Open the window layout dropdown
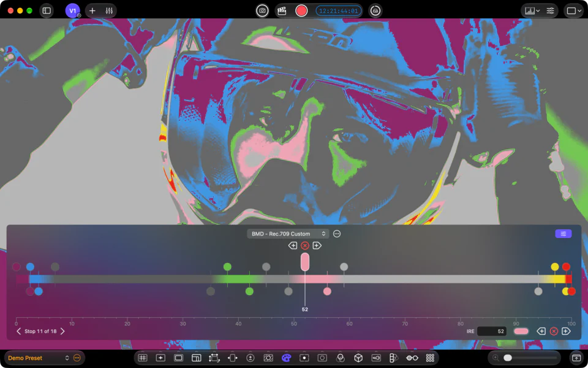The height and width of the screenshot is (368, 588). click(574, 10)
